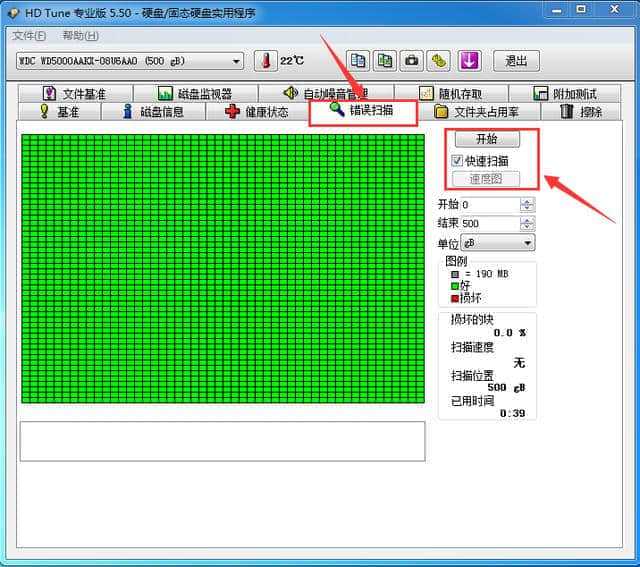The height and width of the screenshot is (567, 640).
Task: Click the green scan block grid
Action: click(x=223, y=269)
